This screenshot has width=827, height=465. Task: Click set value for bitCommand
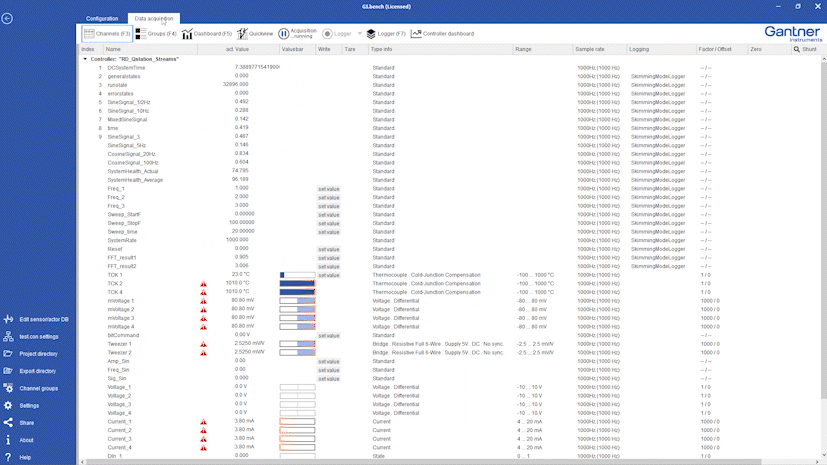click(329, 335)
